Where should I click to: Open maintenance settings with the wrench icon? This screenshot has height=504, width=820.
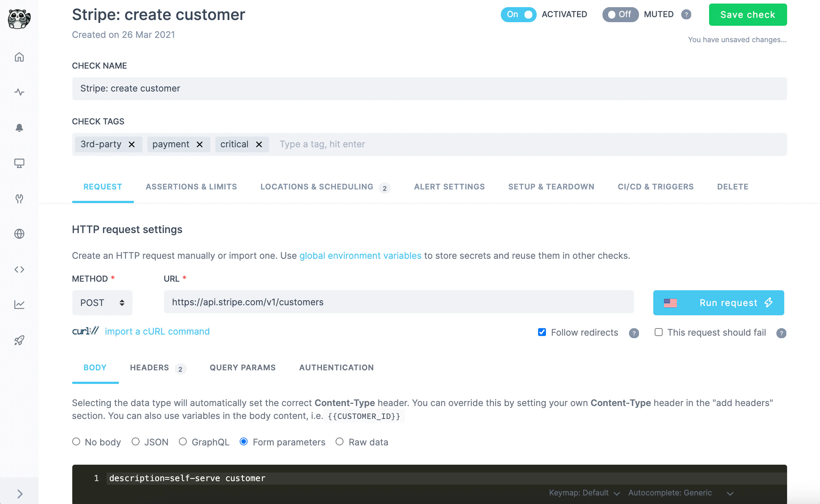pyautogui.click(x=19, y=199)
